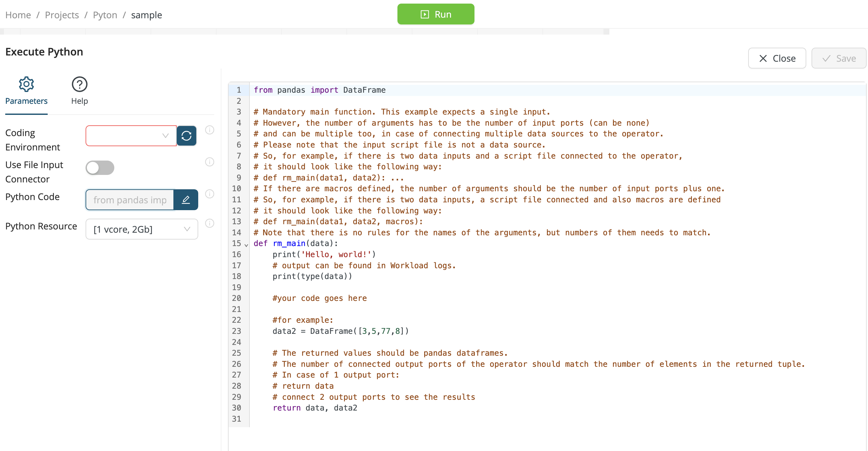Click line 1 import statement in editor
The image size is (868, 451).
point(319,90)
